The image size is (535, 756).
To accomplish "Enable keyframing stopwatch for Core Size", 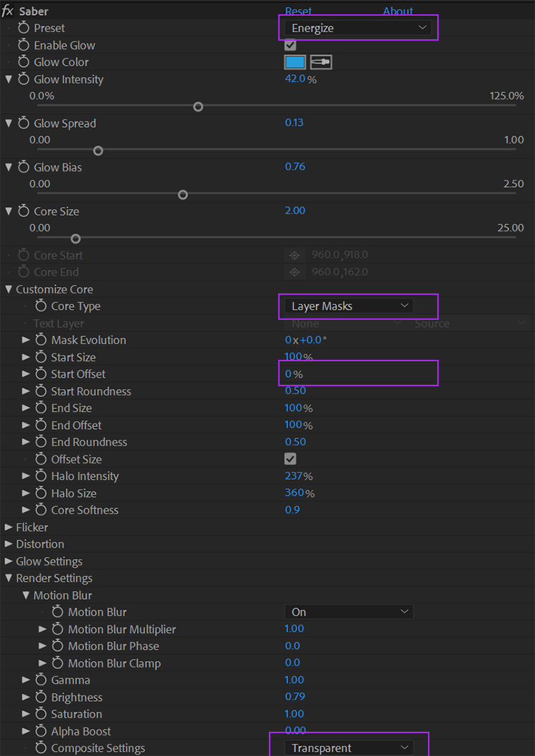I will click(24, 211).
